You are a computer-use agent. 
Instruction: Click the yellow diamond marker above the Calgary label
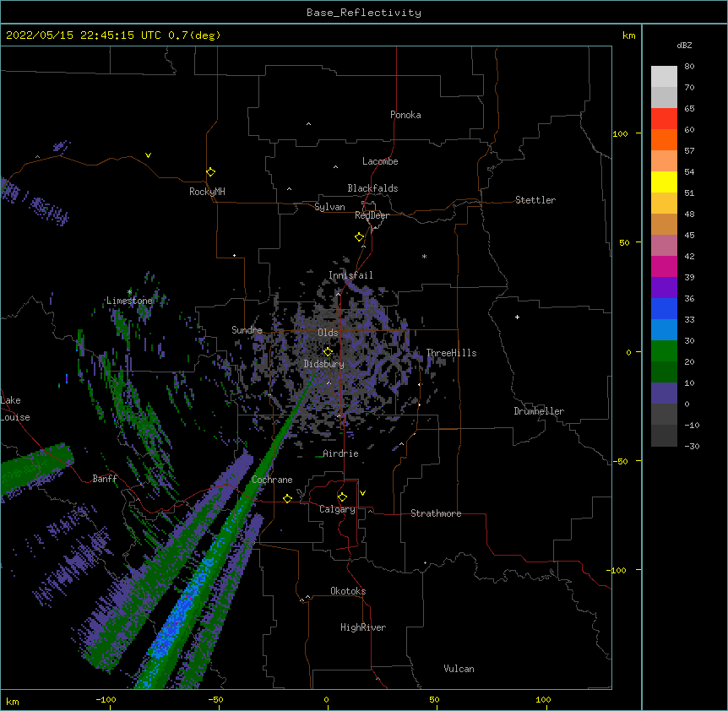(342, 497)
